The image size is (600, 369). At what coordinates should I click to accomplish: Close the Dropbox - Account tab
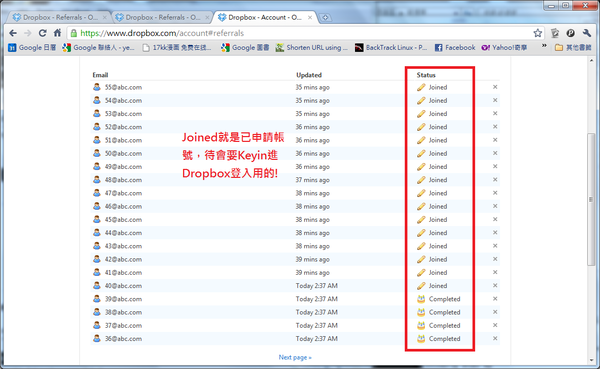[x=310, y=18]
